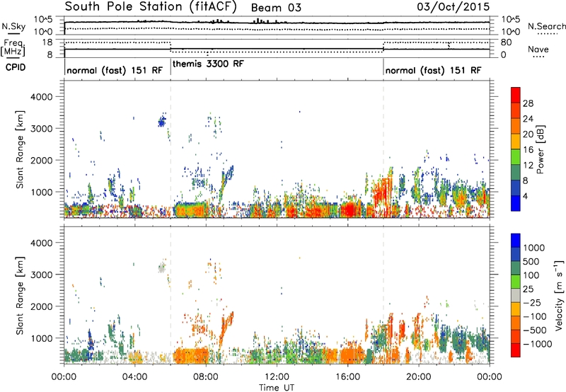
Task: Click the Power colorbar segment between 24 and 28
Action: (x=516, y=110)
